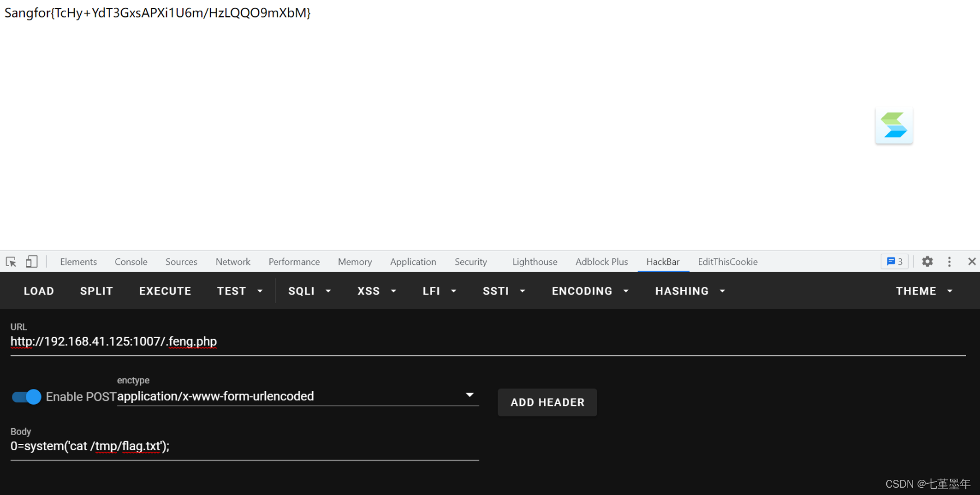
Task: Click the Sangfor flag text on the page
Action: (158, 13)
